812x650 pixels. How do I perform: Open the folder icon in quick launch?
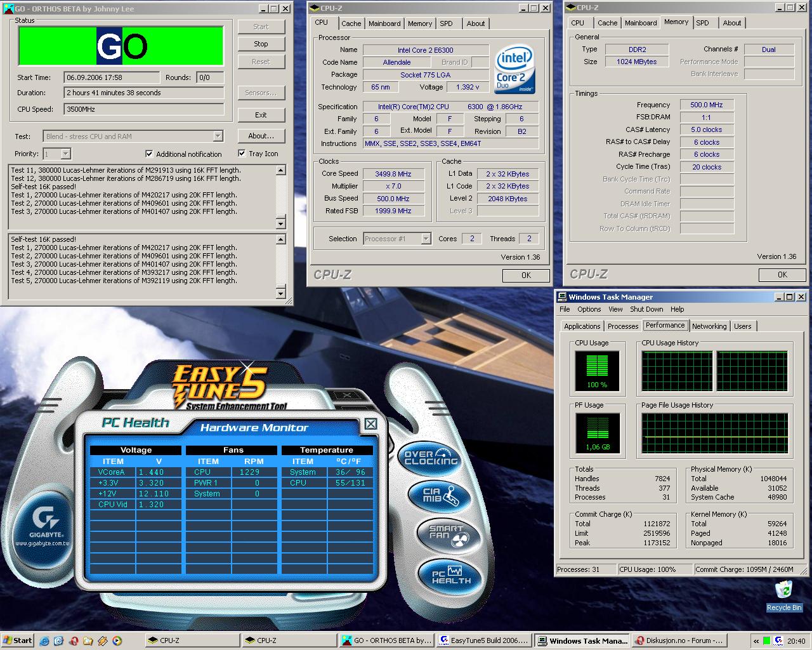point(88,640)
